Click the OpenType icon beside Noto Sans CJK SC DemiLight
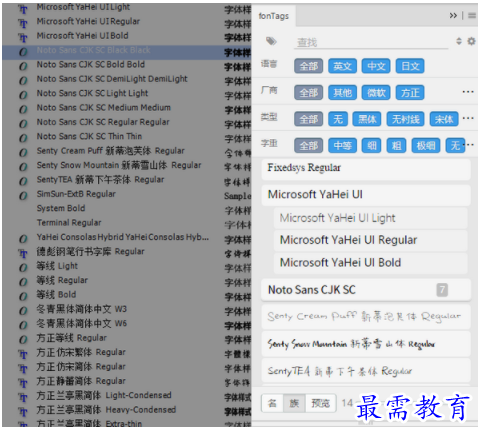The height and width of the screenshot is (439, 478). (23, 80)
